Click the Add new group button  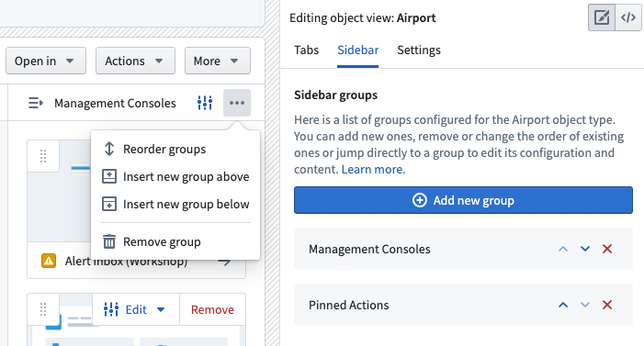(463, 200)
